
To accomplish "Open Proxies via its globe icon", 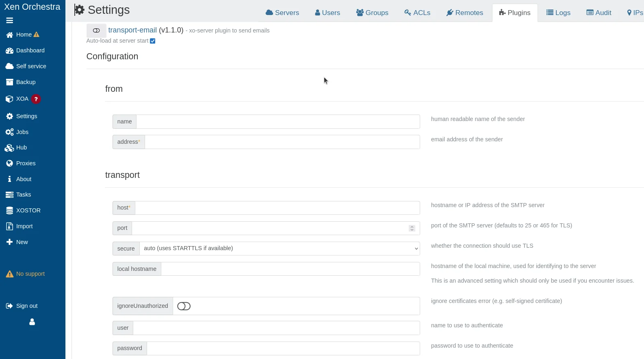I will point(10,163).
